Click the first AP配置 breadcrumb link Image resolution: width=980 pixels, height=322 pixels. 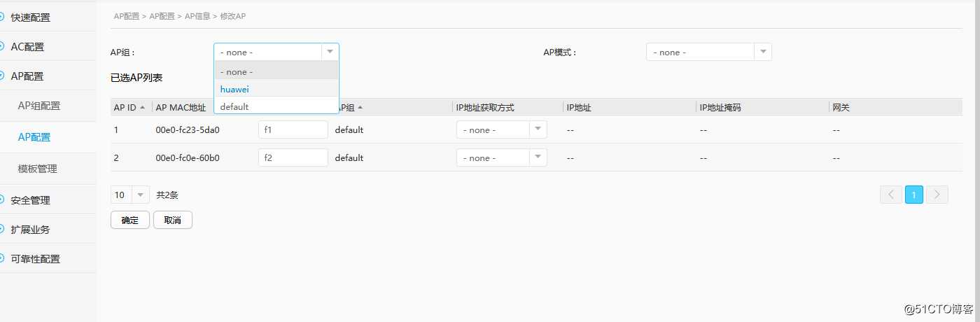(127, 15)
